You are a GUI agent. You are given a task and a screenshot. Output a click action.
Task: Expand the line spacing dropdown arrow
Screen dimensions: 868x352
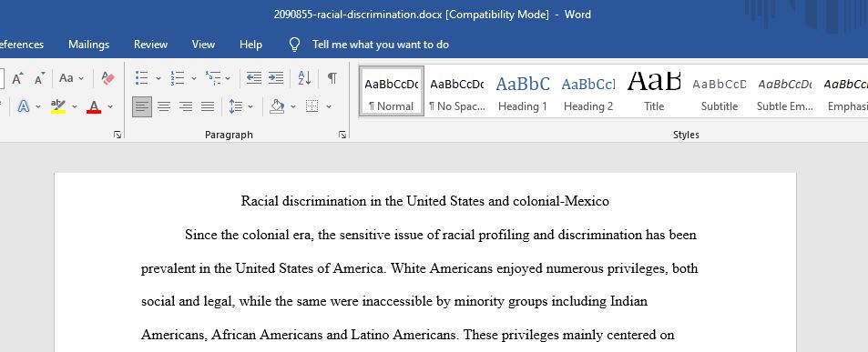[x=250, y=106]
